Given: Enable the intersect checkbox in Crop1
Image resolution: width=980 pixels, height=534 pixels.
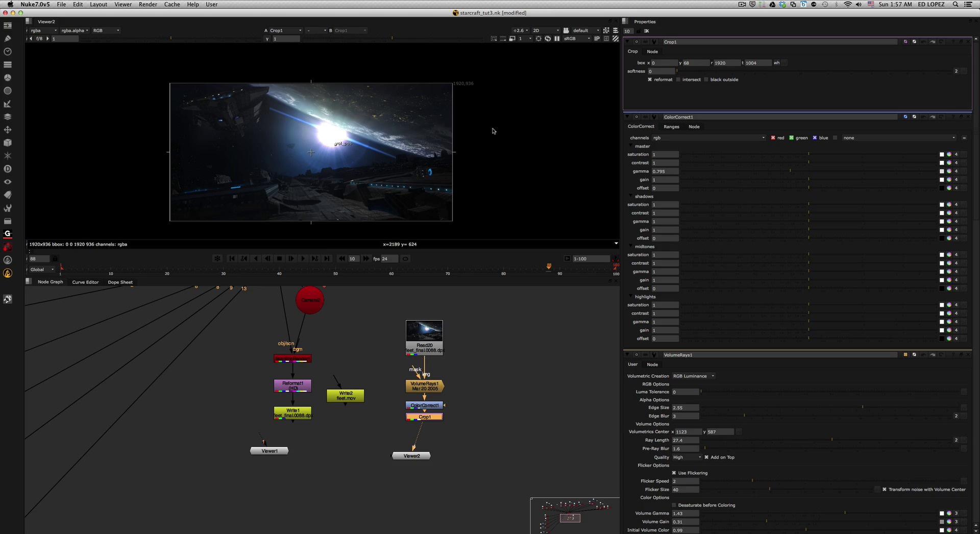Looking at the screenshot, I should coord(678,80).
